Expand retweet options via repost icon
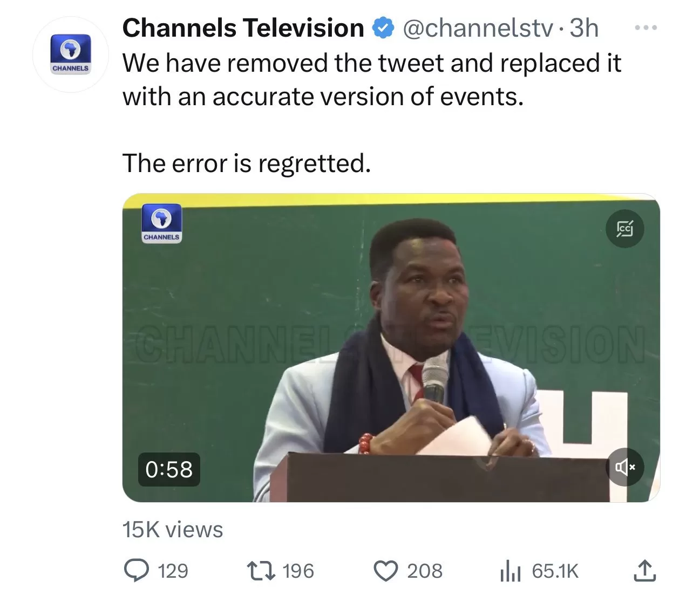Image resolution: width=693 pixels, height=616 pixels. pos(261,571)
